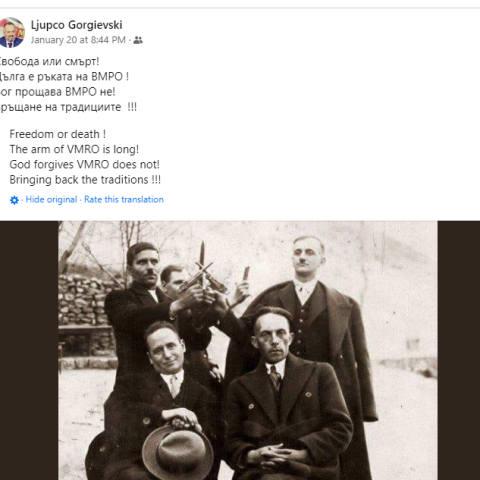Click the original line ending 'ръката на ВМРО !'
Image resolution: width=480 pixels, height=480 pixels.
click(64, 77)
